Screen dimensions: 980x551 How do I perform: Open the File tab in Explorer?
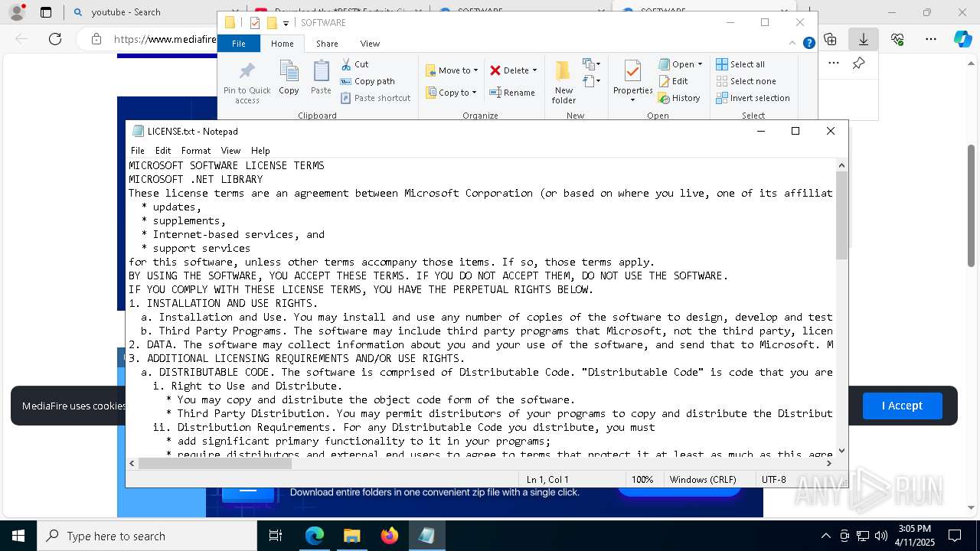coord(239,44)
